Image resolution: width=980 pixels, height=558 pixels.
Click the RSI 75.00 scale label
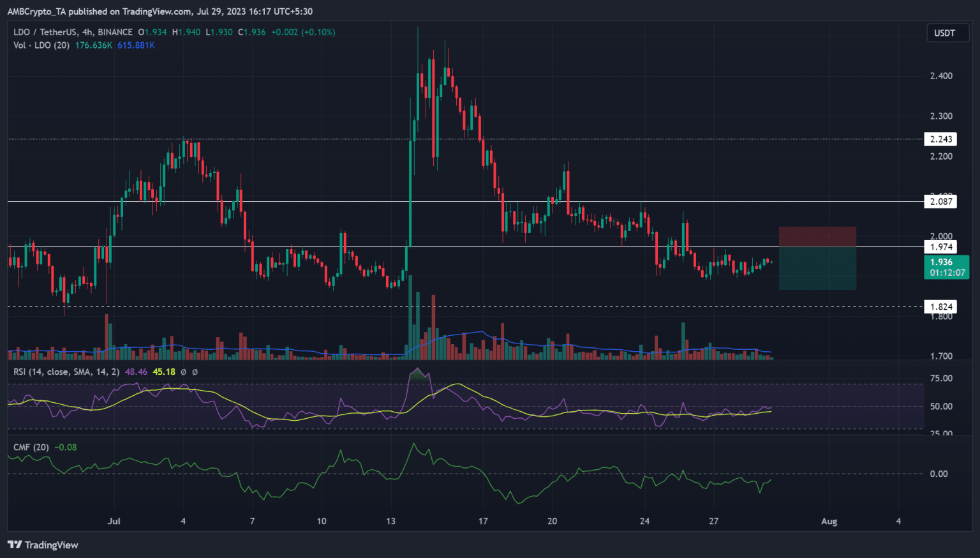(941, 378)
